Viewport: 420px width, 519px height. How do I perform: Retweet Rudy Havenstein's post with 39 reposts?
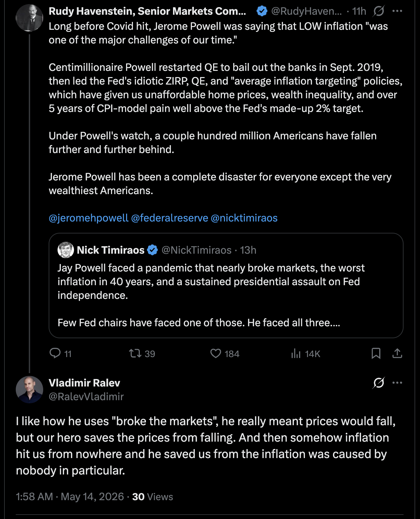[x=135, y=353]
